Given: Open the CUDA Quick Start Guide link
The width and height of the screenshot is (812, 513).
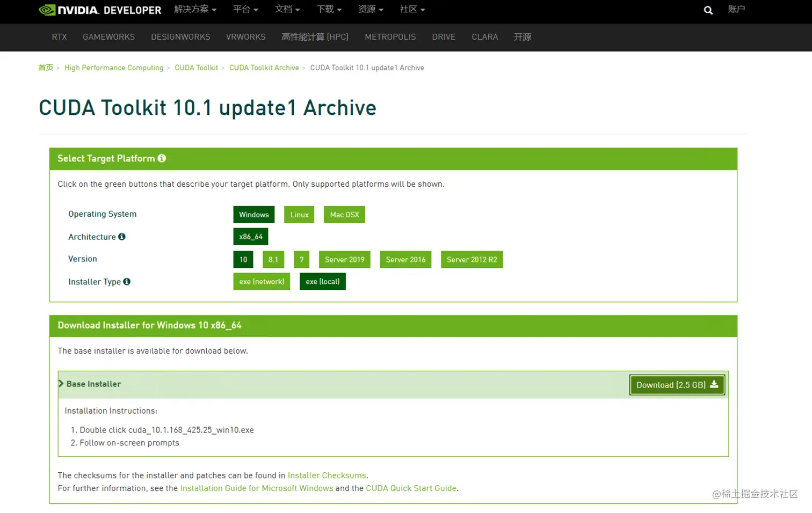Looking at the screenshot, I should (411, 488).
